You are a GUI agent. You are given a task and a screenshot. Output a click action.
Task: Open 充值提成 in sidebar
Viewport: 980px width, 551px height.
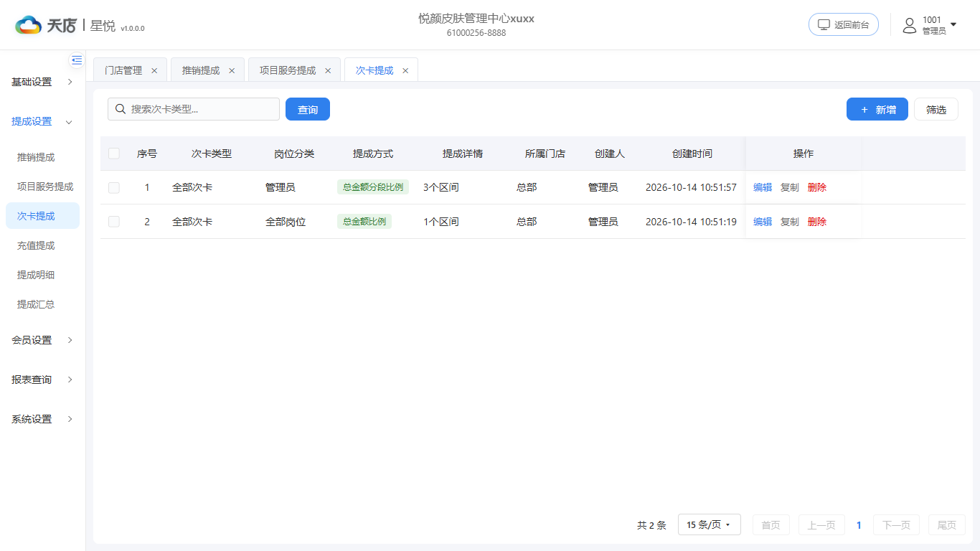[x=42, y=245]
